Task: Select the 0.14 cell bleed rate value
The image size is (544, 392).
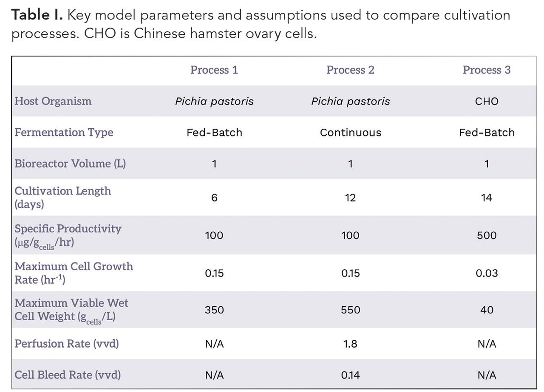Action: [x=350, y=375]
